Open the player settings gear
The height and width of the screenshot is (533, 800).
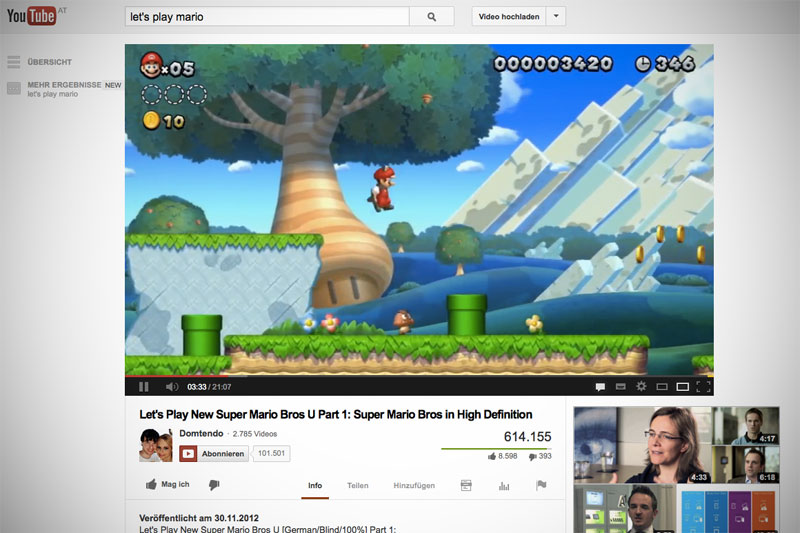coord(641,387)
